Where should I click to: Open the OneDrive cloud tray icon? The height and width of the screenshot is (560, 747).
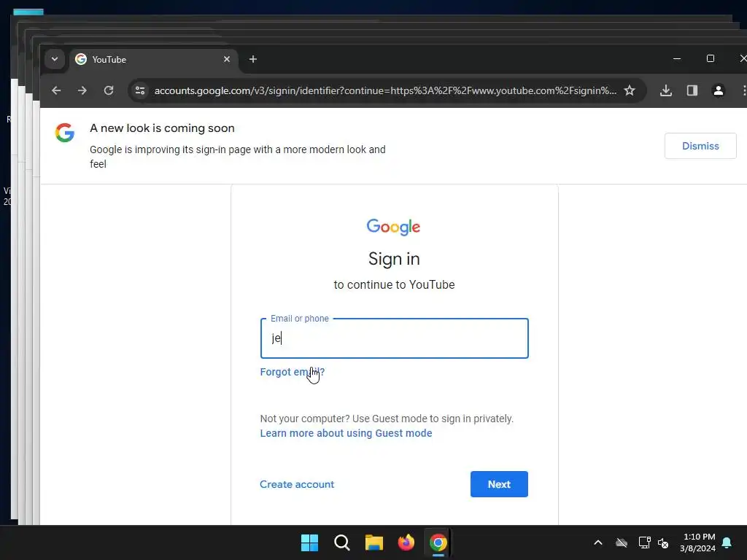pos(622,542)
